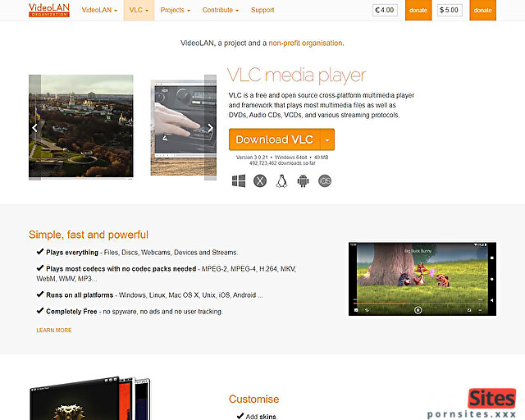Click the VLC media player heading
Image resolution: width=525 pixels, height=420 pixels.
[296, 75]
